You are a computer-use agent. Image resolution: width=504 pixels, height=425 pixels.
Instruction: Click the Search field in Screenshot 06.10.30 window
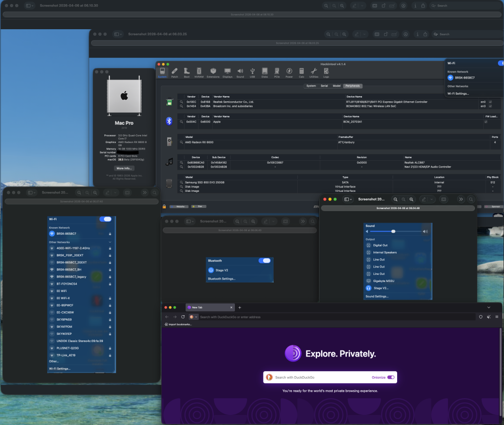tap(465, 6)
